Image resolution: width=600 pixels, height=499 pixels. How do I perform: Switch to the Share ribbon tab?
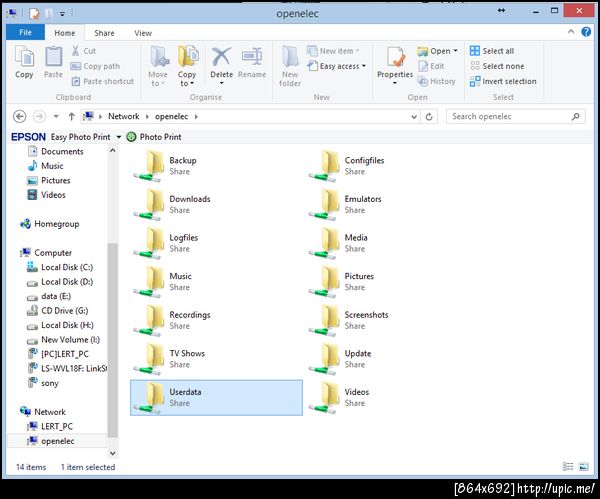pos(104,33)
